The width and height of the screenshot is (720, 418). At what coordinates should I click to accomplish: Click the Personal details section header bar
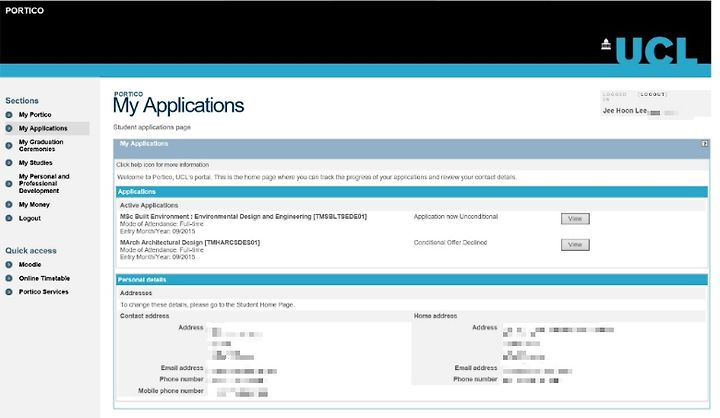coord(411,280)
